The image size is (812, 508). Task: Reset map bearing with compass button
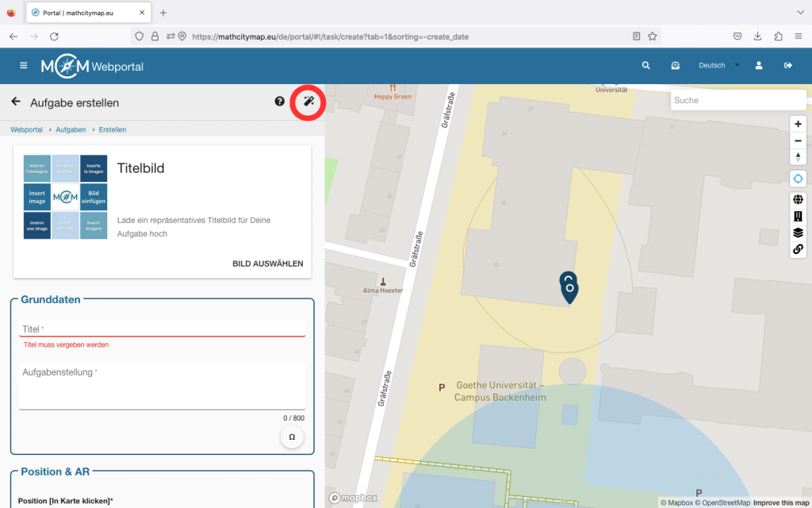click(x=798, y=156)
